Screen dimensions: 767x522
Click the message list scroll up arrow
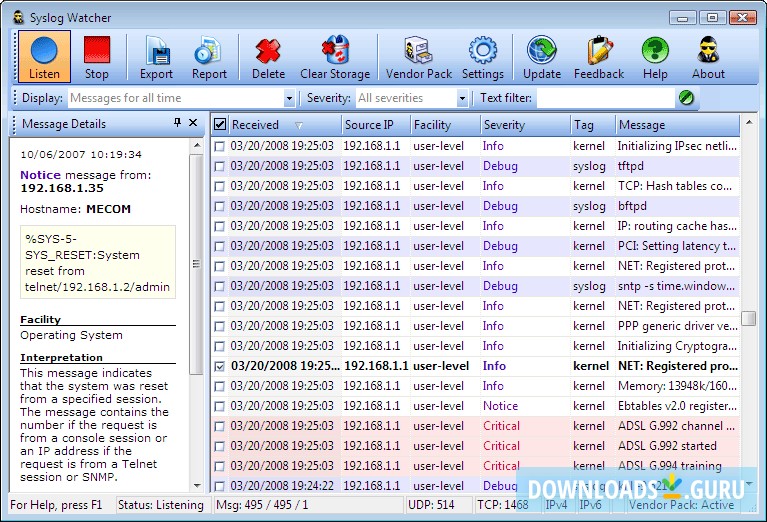click(749, 122)
